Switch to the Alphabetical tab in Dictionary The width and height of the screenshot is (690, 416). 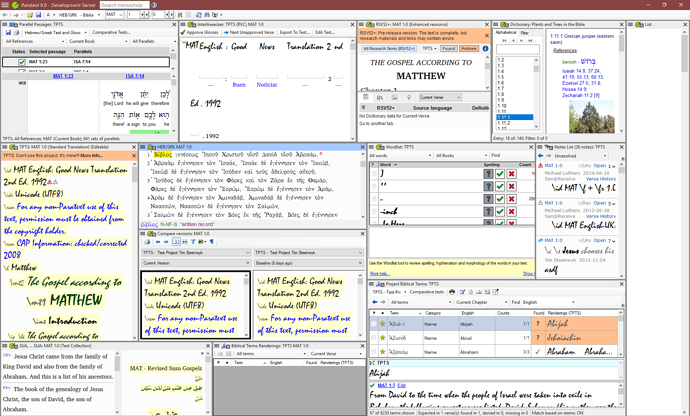(x=506, y=33)
